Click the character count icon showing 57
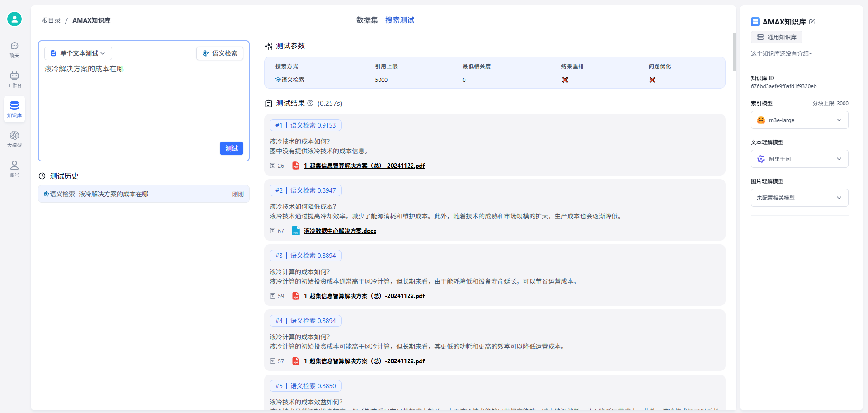Screen dimensions: 868x413 click(273, 361)
